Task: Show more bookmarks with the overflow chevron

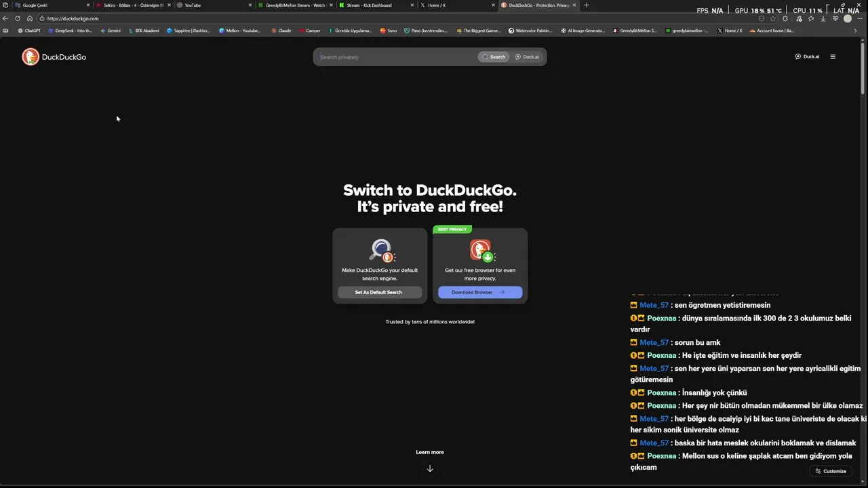Action: click(x=855, y=30)
